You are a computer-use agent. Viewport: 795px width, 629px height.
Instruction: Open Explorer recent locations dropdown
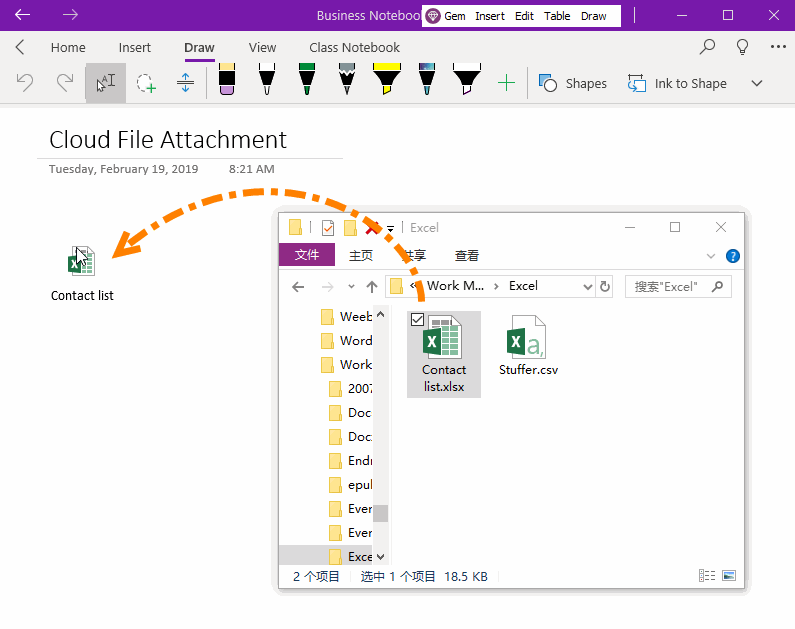[351, 287]
